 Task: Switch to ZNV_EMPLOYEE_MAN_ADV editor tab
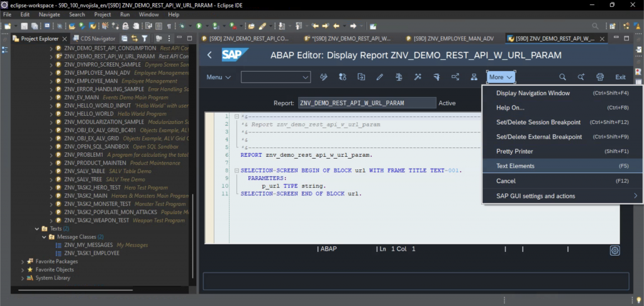(x=450, y=38)
